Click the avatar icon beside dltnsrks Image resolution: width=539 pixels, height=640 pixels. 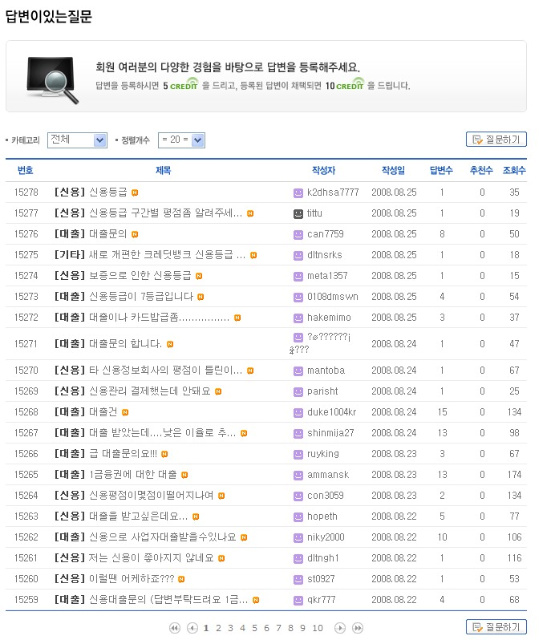tap(298, 255)
